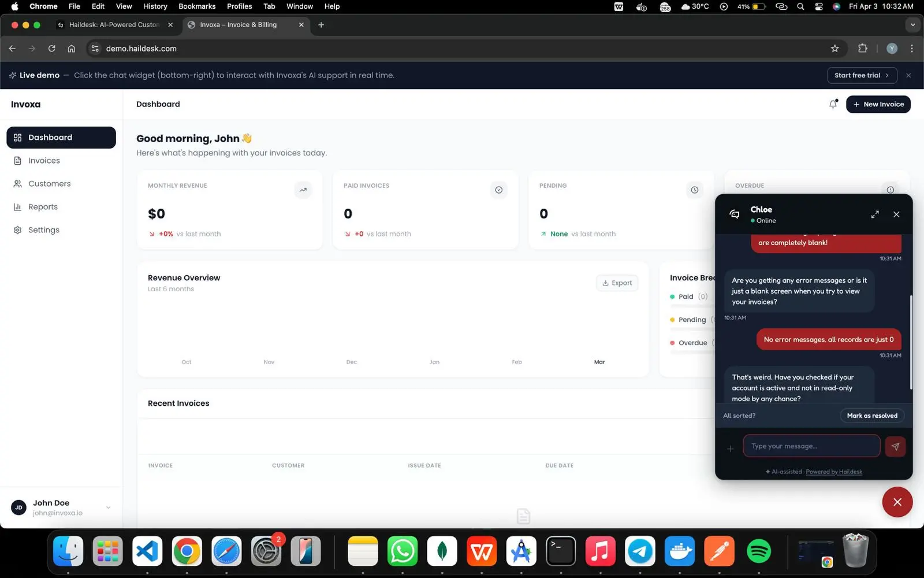Open the tab search dropdown arrow

coord(912,25)
